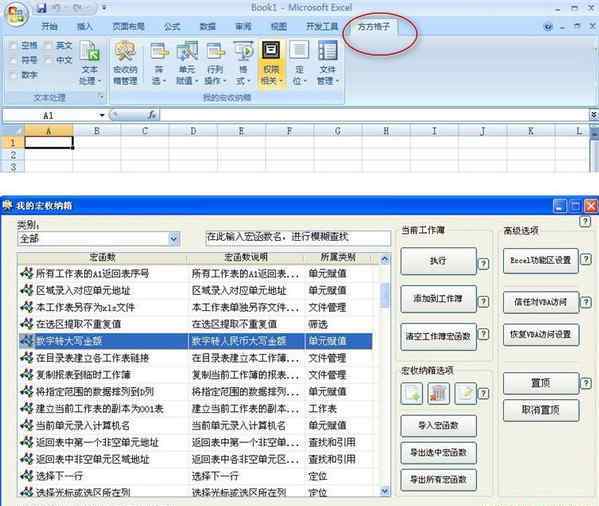Click the 导出选中宏函数 button
The width and height of the screenshot is (599, 506).
(x=439, y=453)
